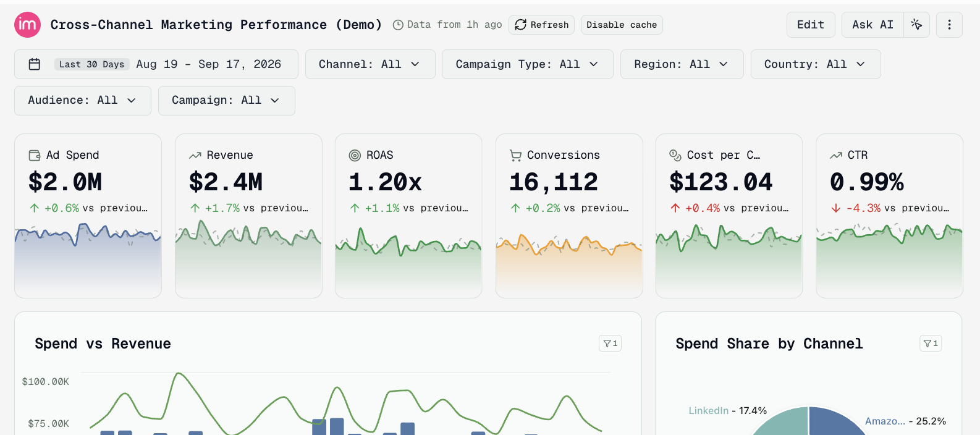Open the Ask AI button
The width and height of the screenshot is (980, 435).
(x=872, y=25)
